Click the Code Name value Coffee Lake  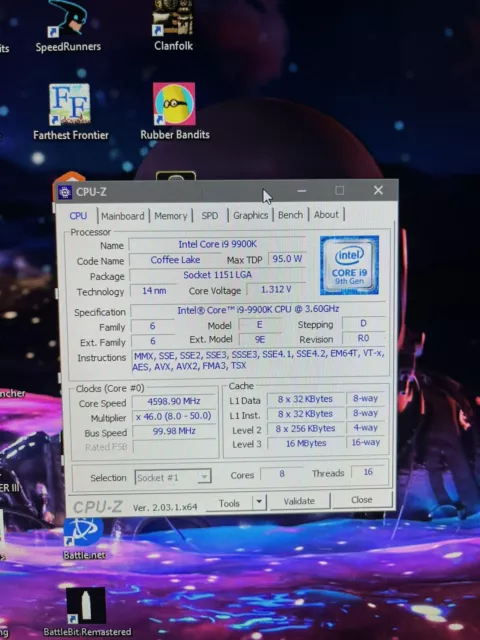175,260
